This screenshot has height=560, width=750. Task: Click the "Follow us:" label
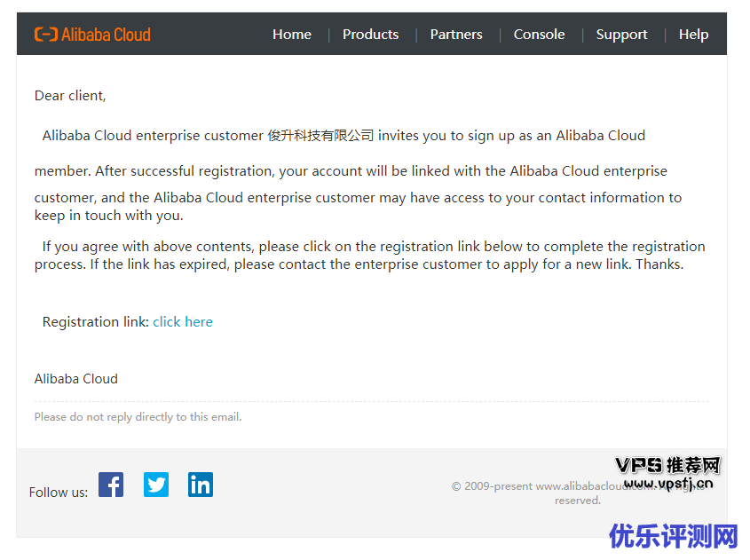[59, 493]
